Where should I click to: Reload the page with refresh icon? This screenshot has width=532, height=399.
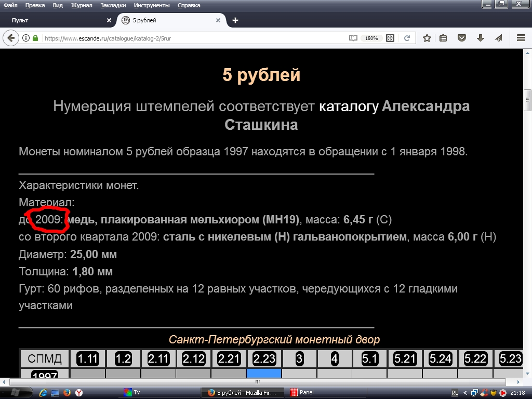(x=407, y=38)
